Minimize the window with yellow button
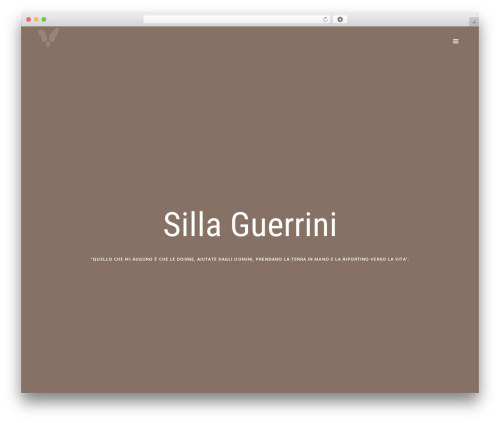 [x=36, y=19]
